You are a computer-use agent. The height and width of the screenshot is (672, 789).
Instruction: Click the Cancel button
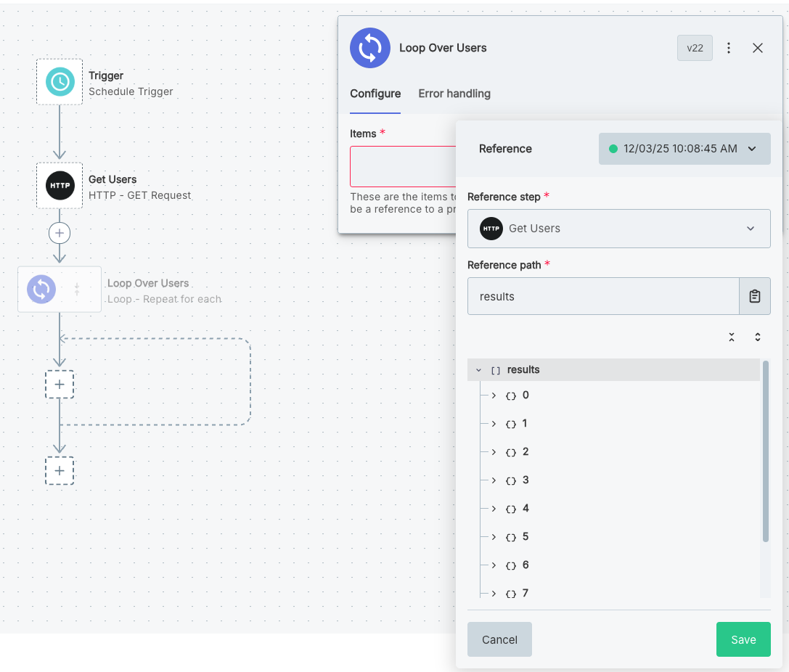point(499,639)
